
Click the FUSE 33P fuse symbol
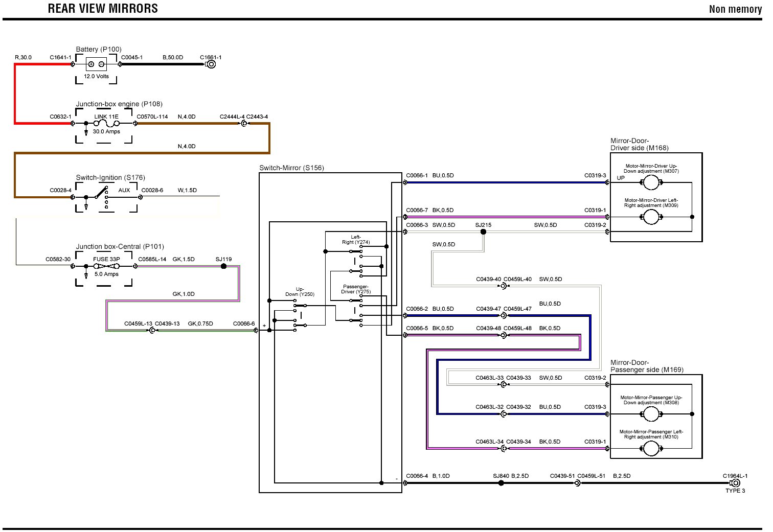[106, 266]
